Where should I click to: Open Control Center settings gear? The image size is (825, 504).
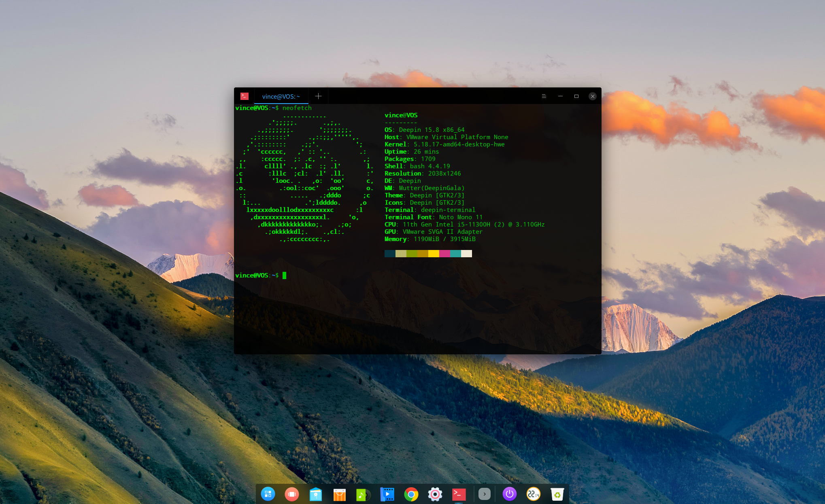click(x=435, y=494)
